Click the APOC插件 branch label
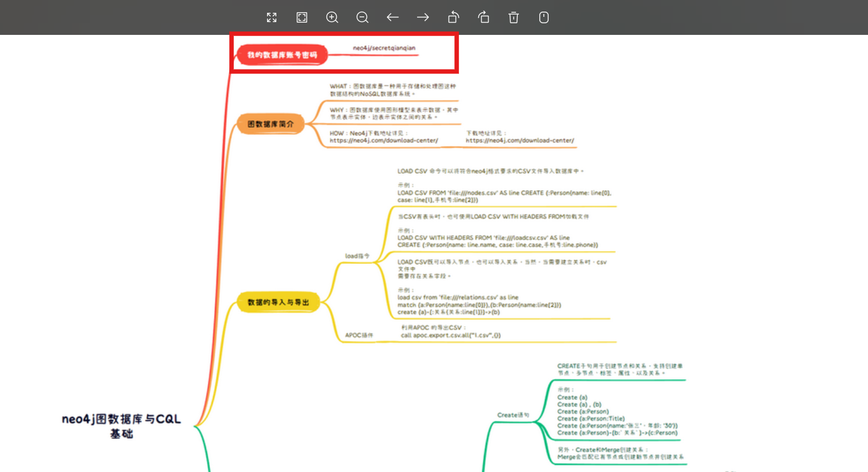868x472 pixels. click(x=359, y=335)
